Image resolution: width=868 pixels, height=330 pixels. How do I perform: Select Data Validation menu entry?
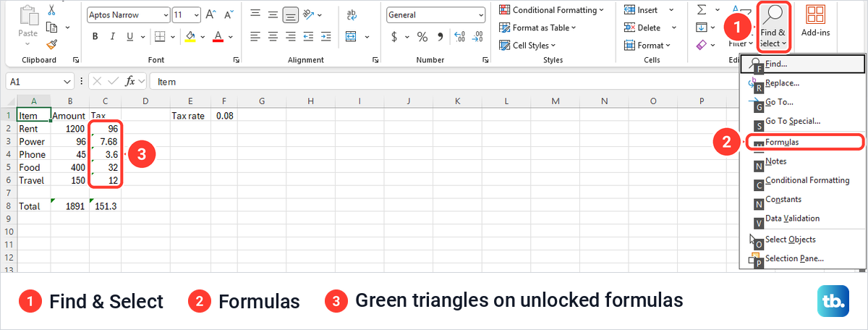tap(802, 219)
